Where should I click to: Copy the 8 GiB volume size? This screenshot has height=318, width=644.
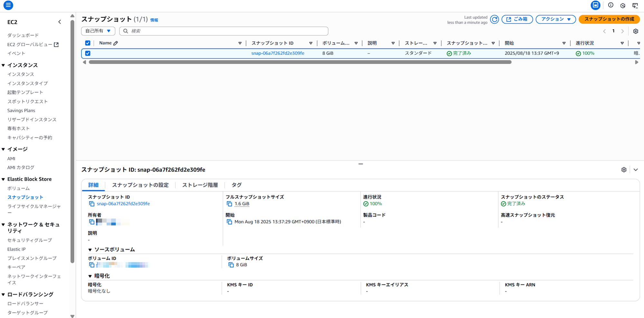[x=231, y=265]
